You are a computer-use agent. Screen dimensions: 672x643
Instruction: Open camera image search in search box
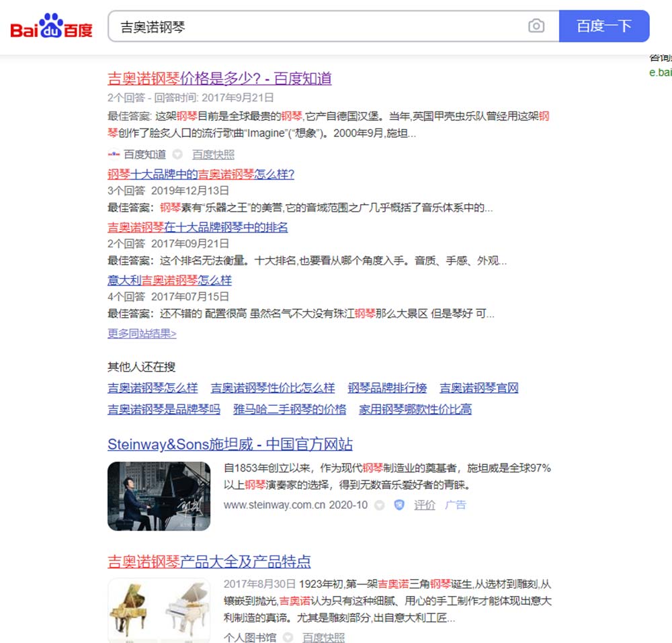(x=536, y=26)
